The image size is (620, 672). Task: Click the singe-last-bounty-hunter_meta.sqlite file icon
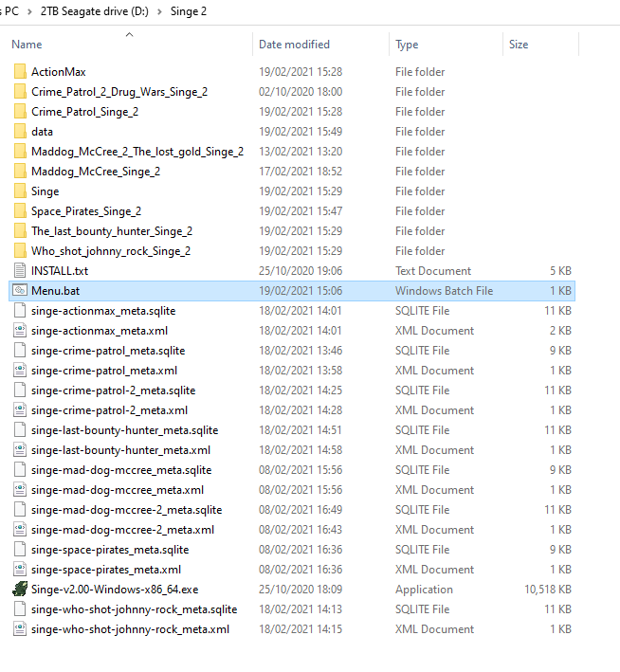tap(20, 430)
